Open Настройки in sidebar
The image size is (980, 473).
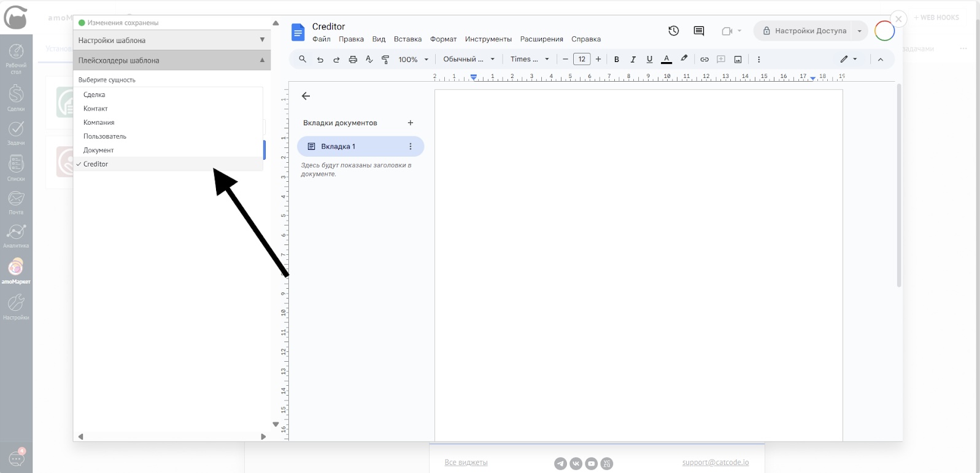tap(16, 307)
